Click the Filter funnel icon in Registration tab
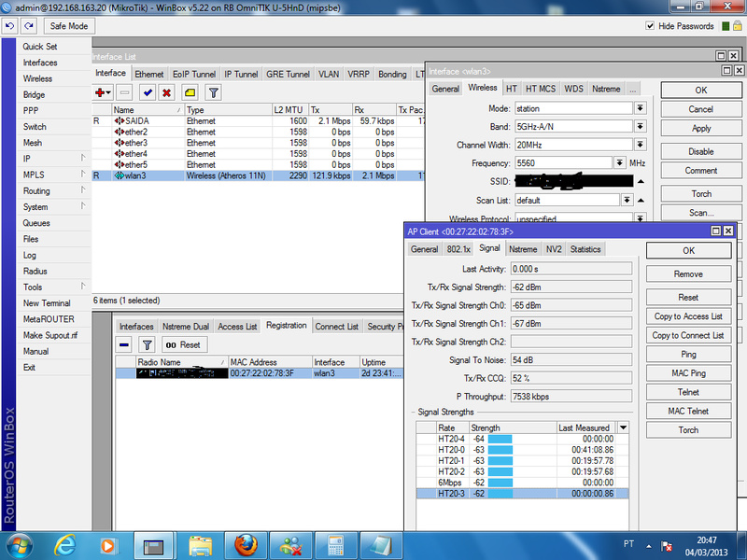The image size is (747, 560). pyautogui.click(x=148, y=344)
